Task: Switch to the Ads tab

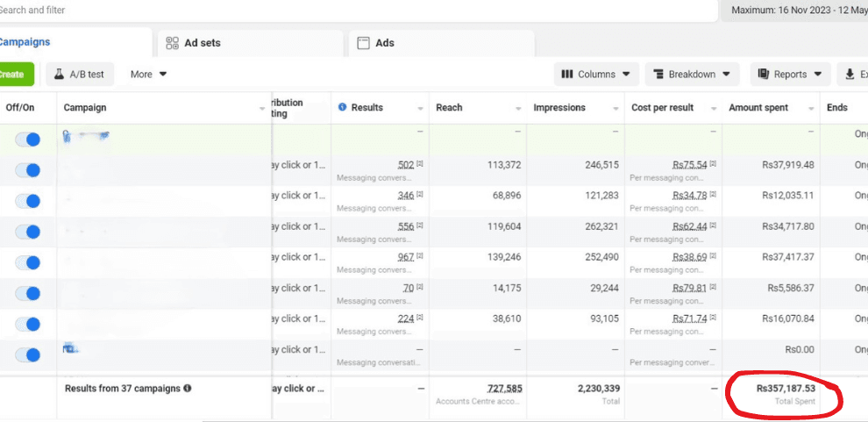Action: point(441,43)
